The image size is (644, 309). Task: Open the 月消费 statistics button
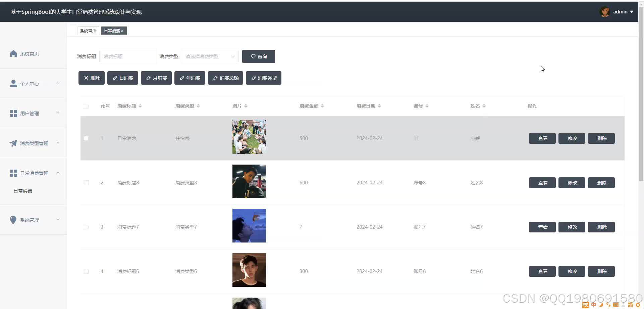[156, 78]
